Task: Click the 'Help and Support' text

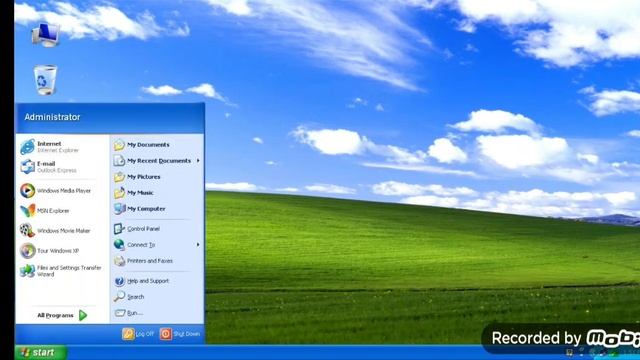Action: point(148,281)
